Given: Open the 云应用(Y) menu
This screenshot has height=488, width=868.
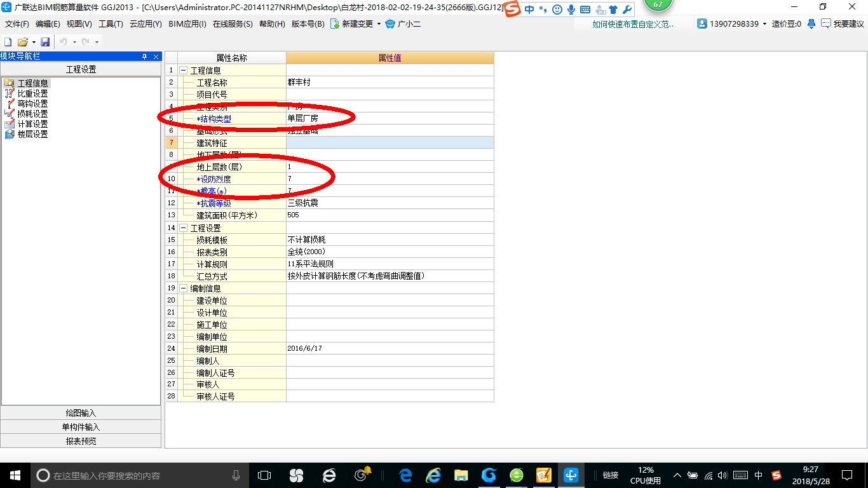Looking at the screenshot, I should click(x=146, y=24).
